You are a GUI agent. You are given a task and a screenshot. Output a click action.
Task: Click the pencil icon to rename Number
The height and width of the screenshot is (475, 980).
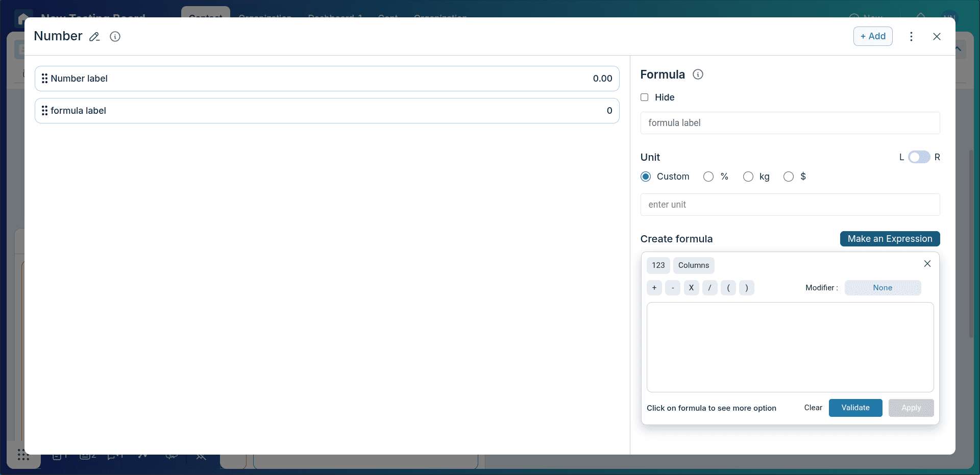(94, 36)
